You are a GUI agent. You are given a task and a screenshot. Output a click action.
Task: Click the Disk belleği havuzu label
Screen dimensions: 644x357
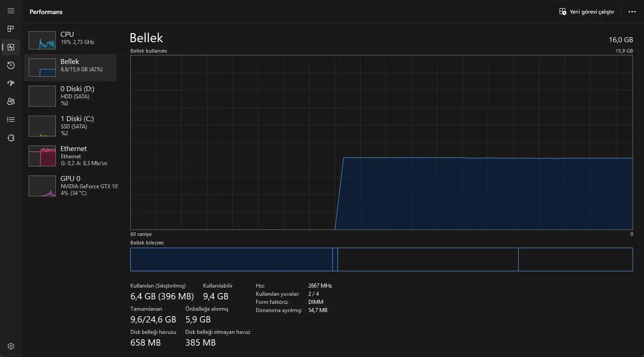153,332
